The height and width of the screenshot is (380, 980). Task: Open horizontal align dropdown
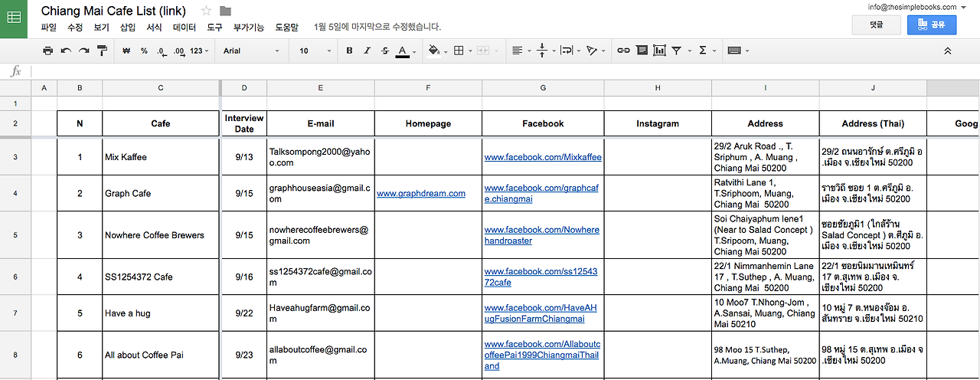coord(520,51)
